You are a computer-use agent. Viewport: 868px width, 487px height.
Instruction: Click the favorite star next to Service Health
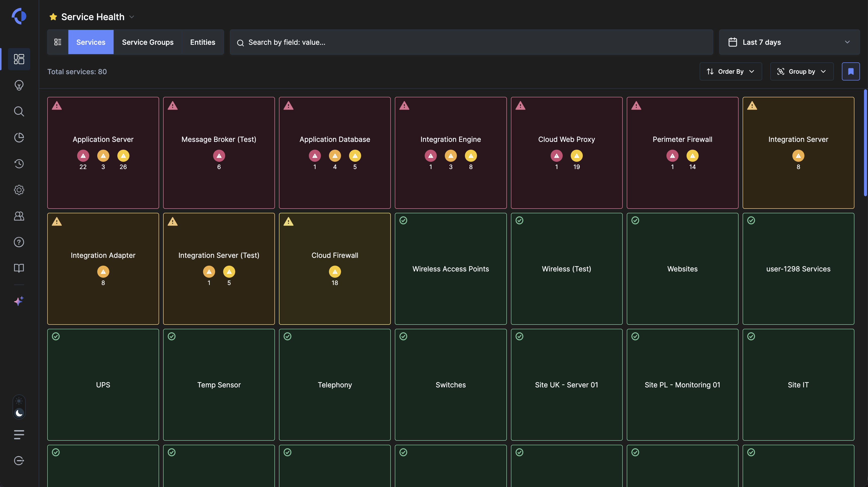tap(53, 17)
